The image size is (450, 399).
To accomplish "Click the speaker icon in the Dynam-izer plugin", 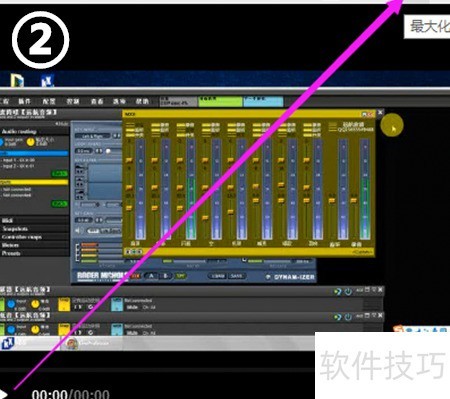I will [78, 230].
